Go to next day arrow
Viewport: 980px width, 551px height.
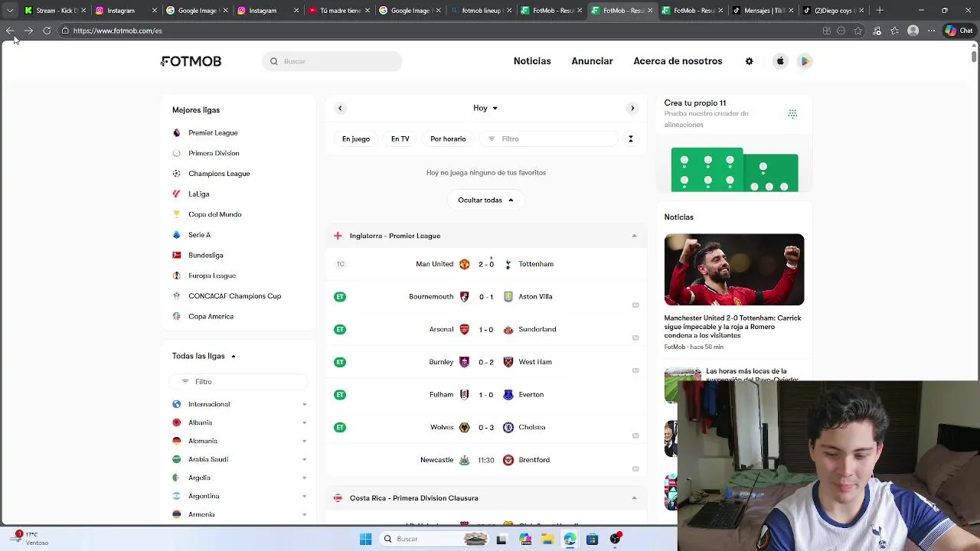(632, 108)
